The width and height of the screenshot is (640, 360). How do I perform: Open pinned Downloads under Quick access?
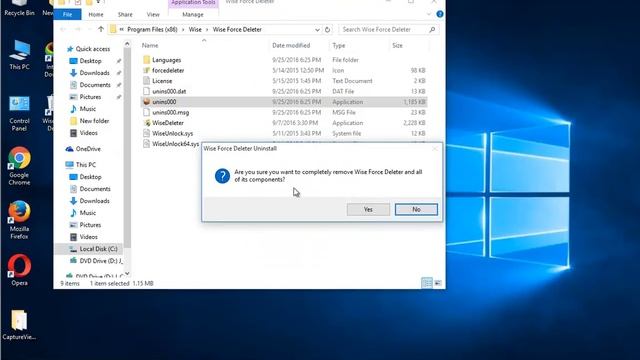click(x=94, y=73)
